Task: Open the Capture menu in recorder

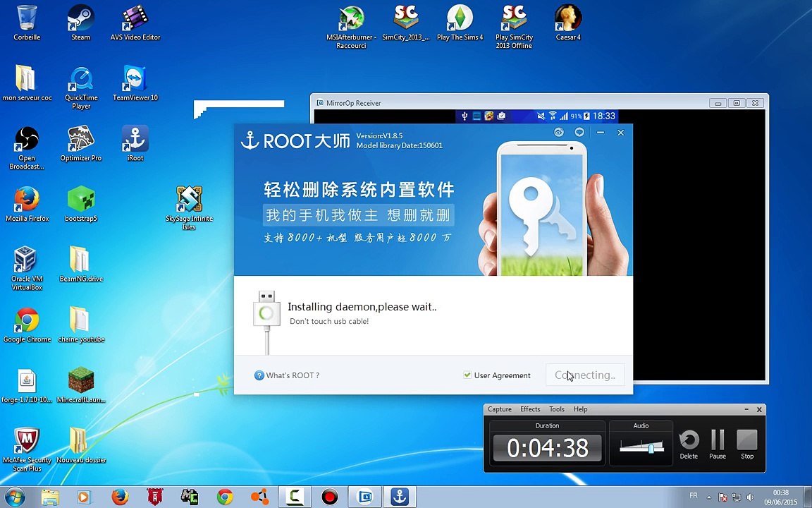Action: [x=500, y=409]
